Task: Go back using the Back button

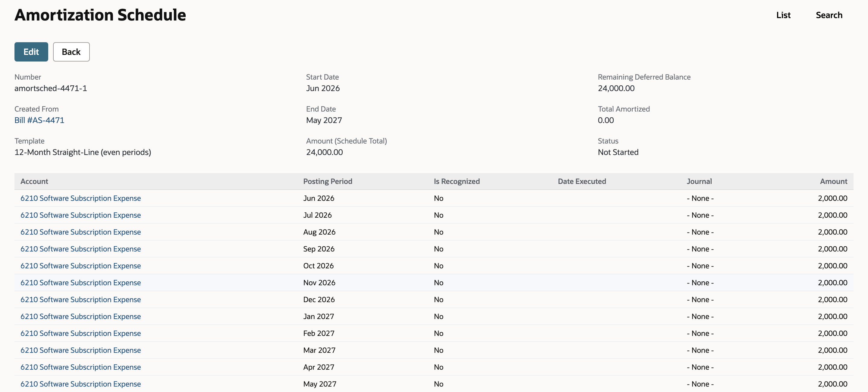Action: tap(71, 52)
